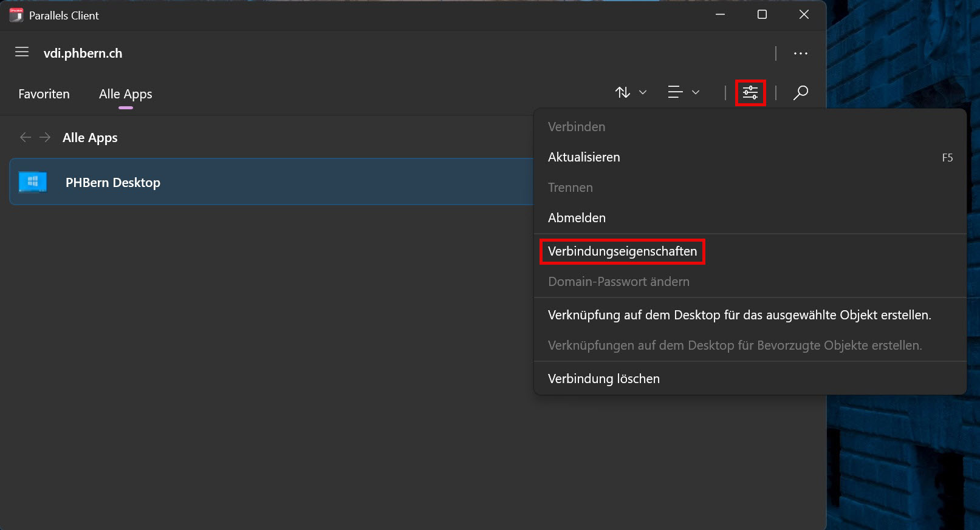The width and height of the screenshot is (980, 530).
Task: Switch to the Alle Apps tab
Action: pos(126,94)
